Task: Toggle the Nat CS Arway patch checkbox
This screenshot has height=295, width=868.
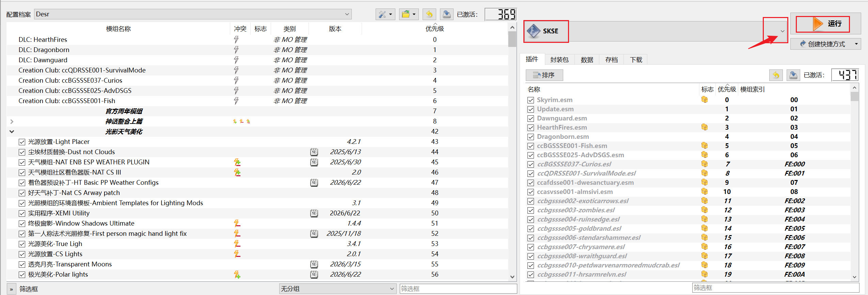Action: click(x=22, y=193)
